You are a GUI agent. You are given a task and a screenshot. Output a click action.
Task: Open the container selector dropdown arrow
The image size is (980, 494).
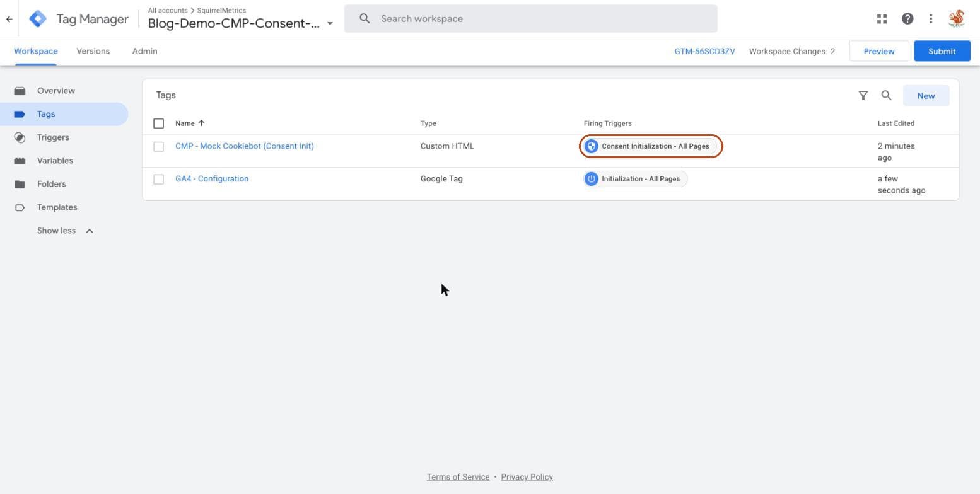330,24
